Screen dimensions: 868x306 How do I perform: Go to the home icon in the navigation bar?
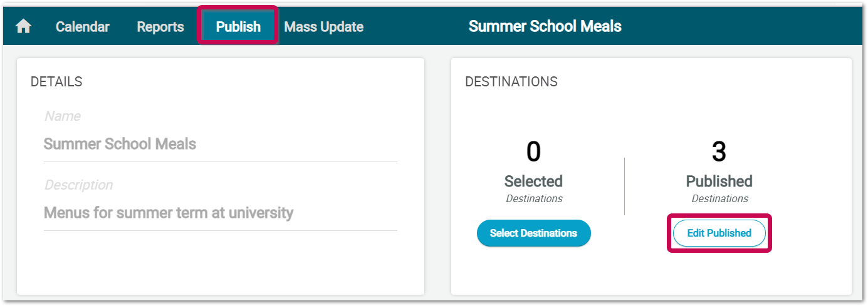pyautogui.click(x=24, y=27)
